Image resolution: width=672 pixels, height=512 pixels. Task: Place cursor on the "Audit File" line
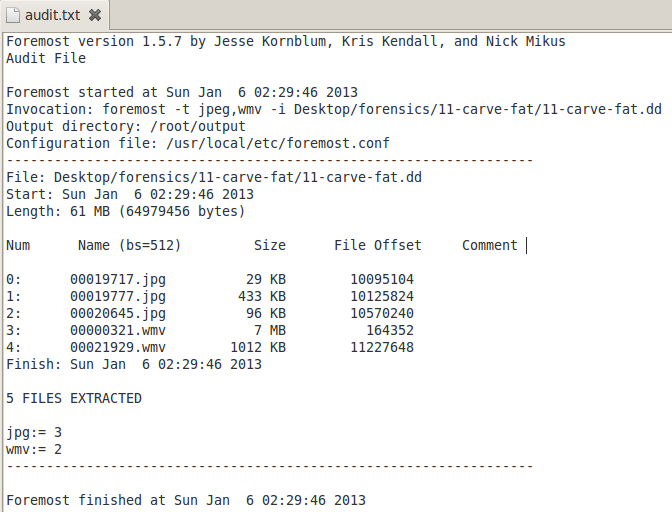point(46,58)
